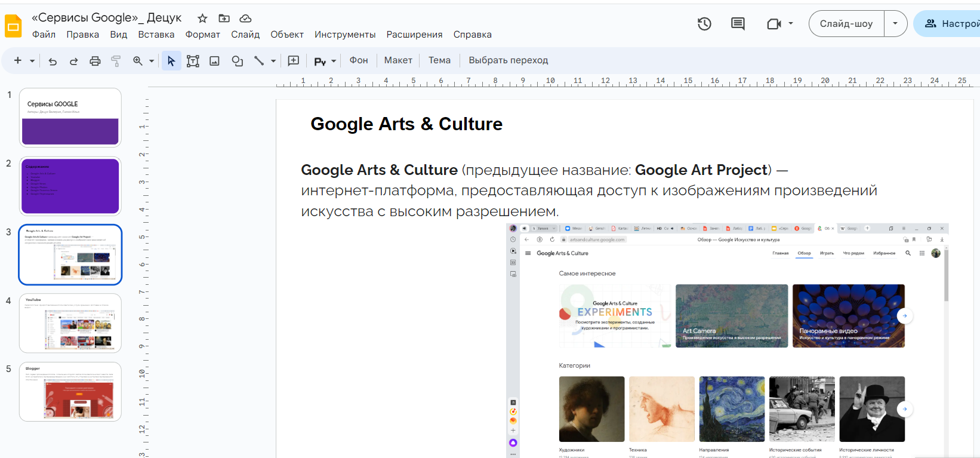Image resolution: width=980 pixels, height=458 pixels.
Task: Choose the select arrow tool
Action: pyautogui.click(x=171, y=61)
